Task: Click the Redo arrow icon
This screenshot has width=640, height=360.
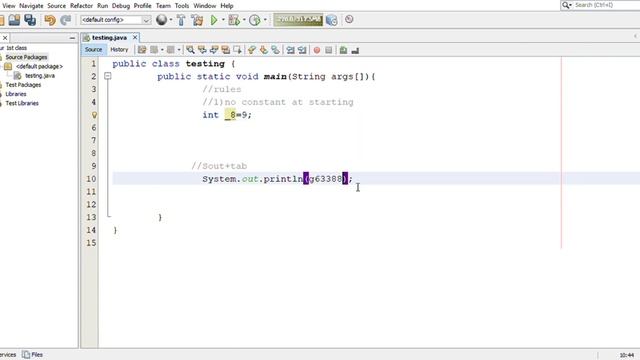Action: click(65, 20)
